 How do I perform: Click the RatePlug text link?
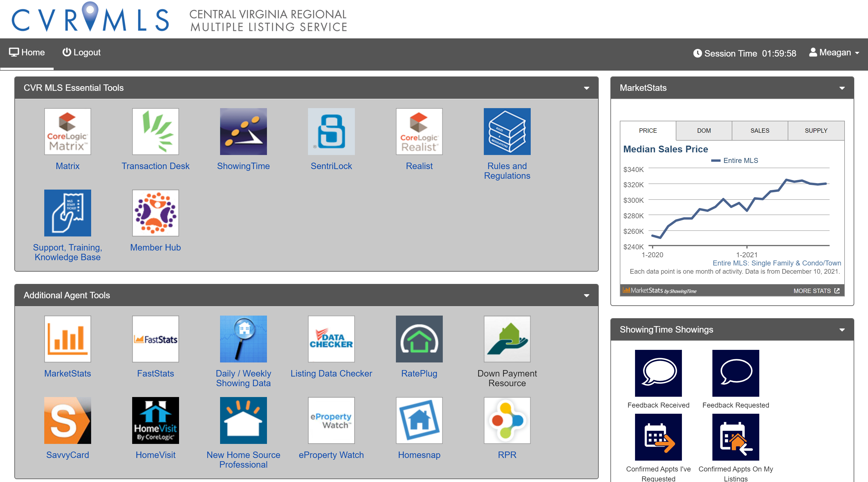coord(419,374)
